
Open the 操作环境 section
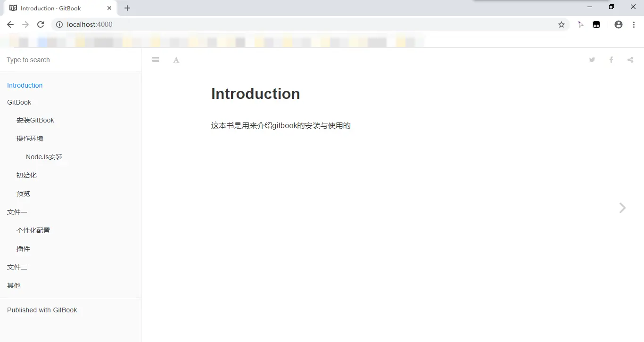pos(30,138)
